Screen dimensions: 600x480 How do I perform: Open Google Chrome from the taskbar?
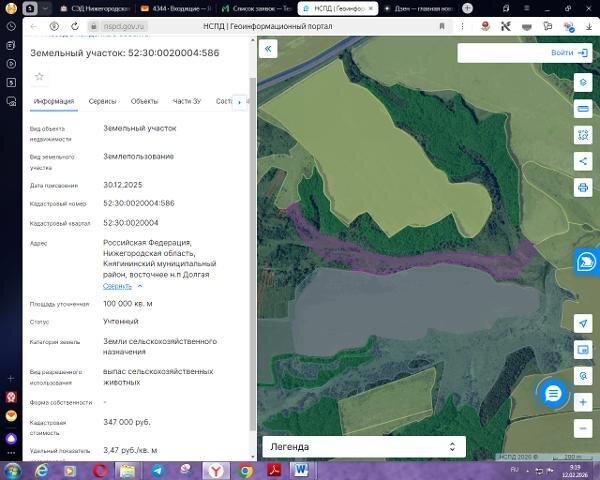click(x=245, y=471)
